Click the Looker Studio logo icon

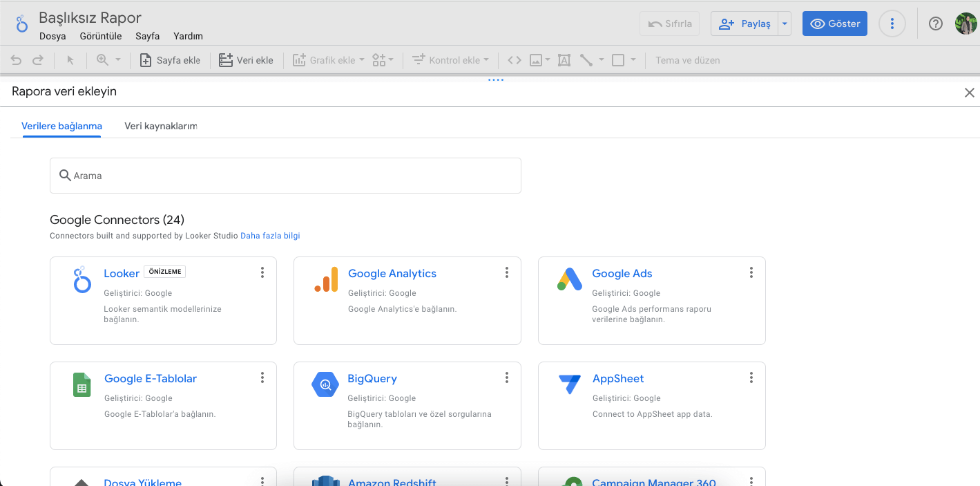(x=22, y=24)
